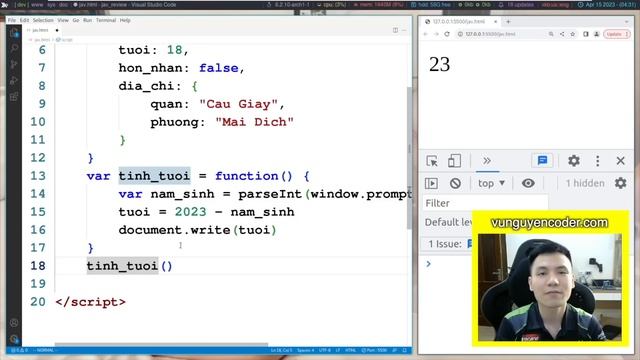640x360 pixels.
Task: Open console settings gear beside hidden count
Action: [x=620, y=183]
